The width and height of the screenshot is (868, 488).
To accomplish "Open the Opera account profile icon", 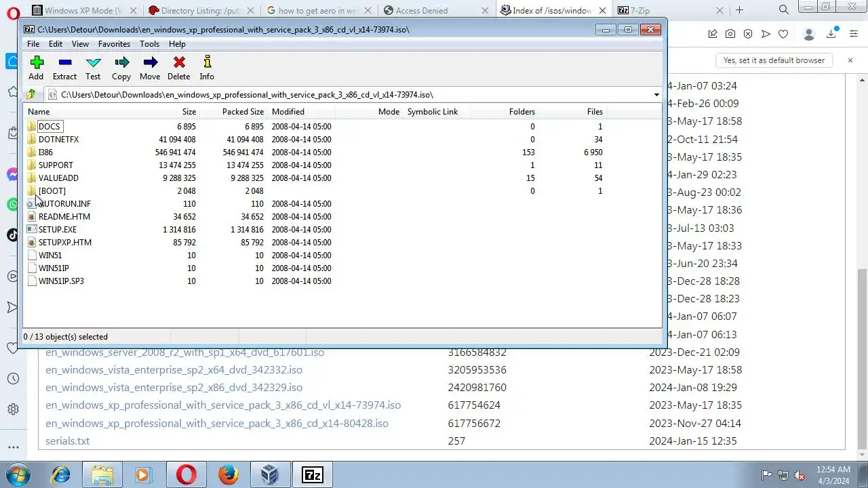I will (x=808, y=34).
